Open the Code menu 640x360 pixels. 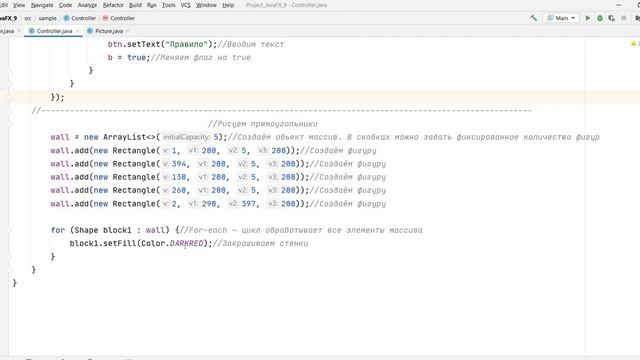click(x=65, y=5)
